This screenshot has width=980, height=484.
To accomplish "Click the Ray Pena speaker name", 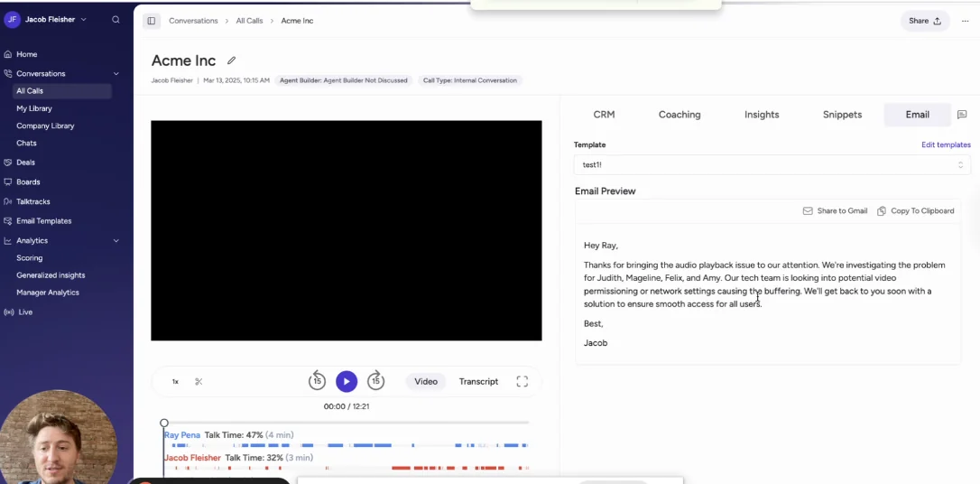I will click(x=182, y=434).
